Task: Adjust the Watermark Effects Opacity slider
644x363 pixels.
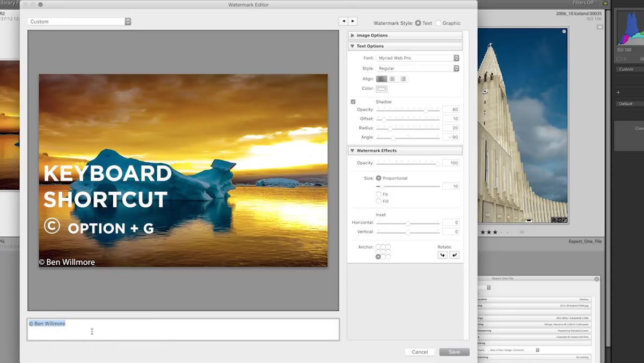Action: click(408, 163)
